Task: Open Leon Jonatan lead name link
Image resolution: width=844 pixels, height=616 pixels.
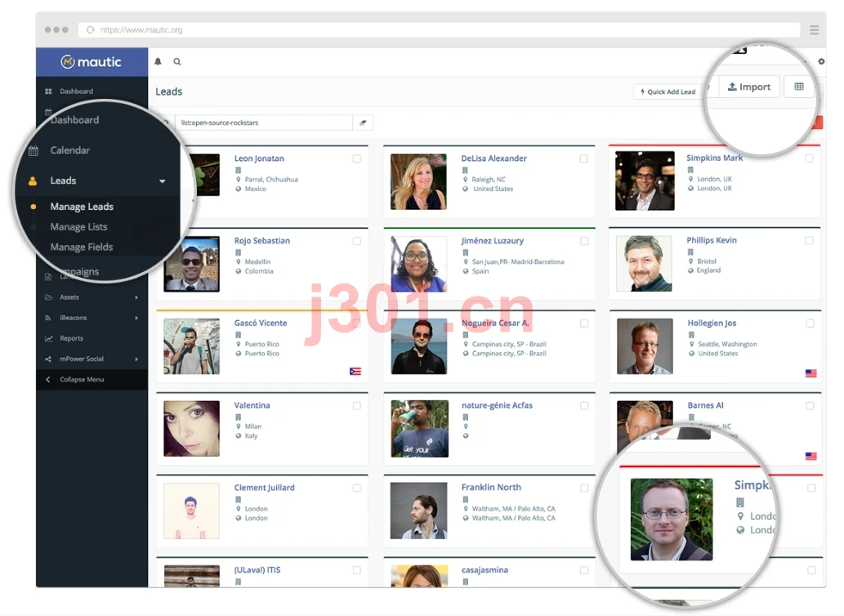Action: click(x=259, y=158)
